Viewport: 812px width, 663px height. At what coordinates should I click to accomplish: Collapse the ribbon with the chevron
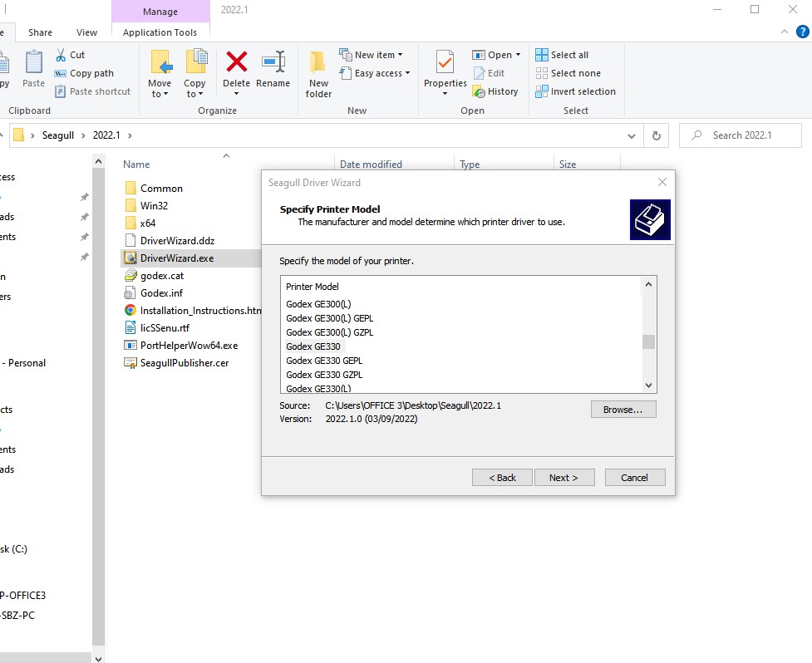(785, 32)
